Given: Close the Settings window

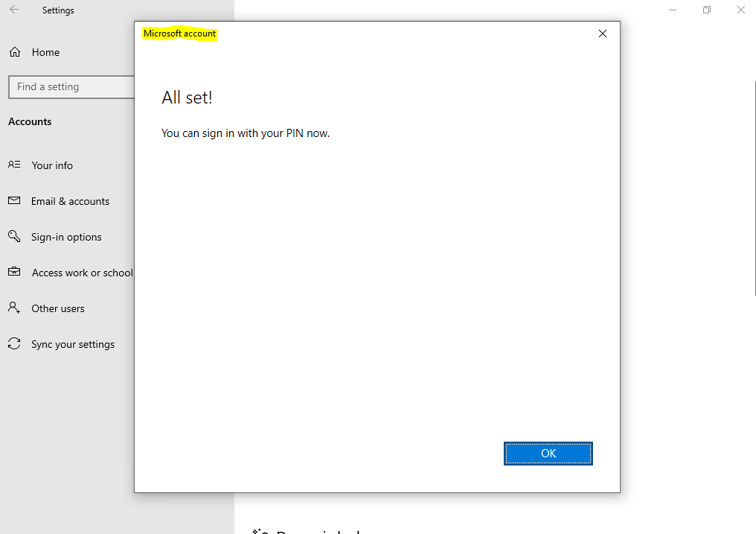Looking at the screenshot, I should 740,10.
